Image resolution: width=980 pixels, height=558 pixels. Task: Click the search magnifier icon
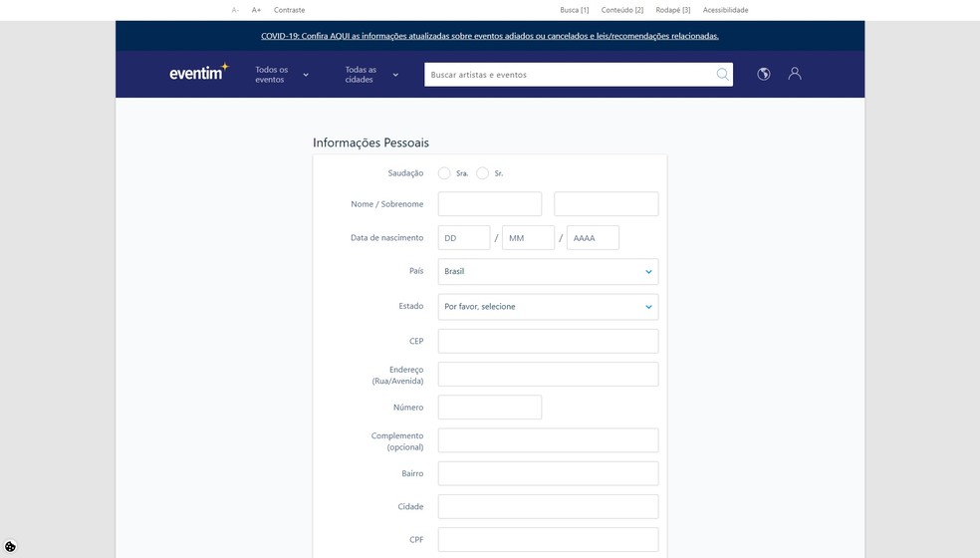pos(722,75)
